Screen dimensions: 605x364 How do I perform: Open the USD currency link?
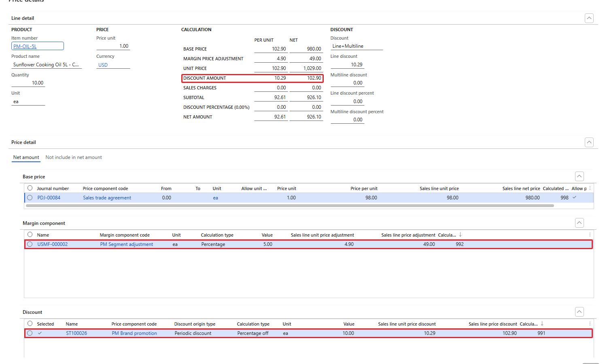pyautogui.click(x=103, y=65)
